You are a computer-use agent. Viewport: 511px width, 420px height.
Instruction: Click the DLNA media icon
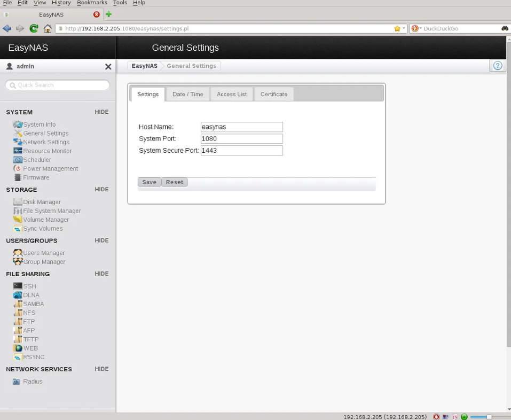pos(18,295)
